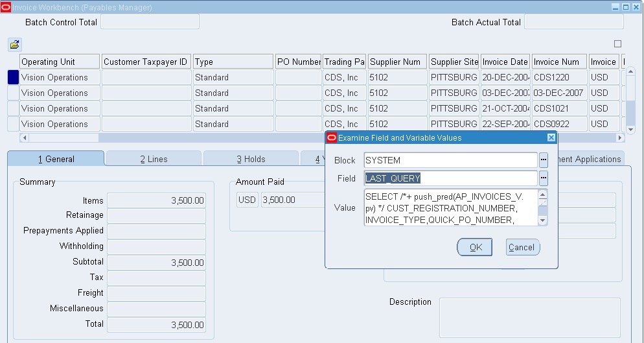Click Batch Control Total field

(x=150, y=22)
